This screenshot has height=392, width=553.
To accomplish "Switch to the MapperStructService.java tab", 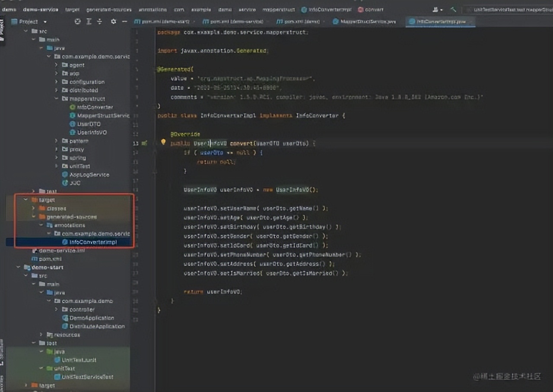I will point(367,22).
